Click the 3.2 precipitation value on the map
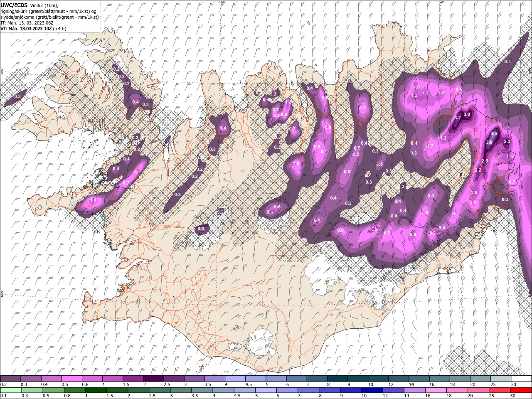The height and width of the screenshot is (399, 532). click(x=458, y=118)
